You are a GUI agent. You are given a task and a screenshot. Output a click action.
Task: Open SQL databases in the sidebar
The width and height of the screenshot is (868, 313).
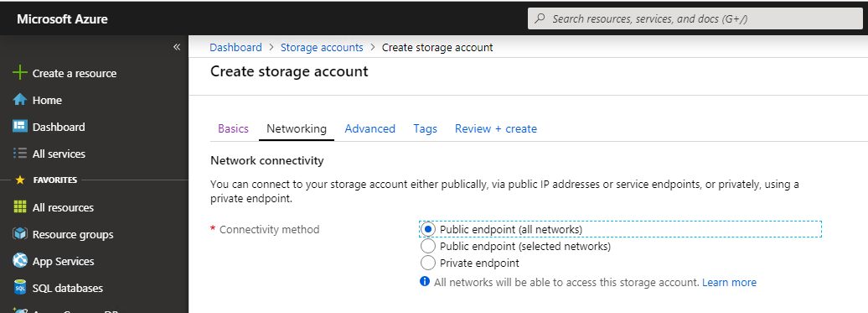click(68, 288)
